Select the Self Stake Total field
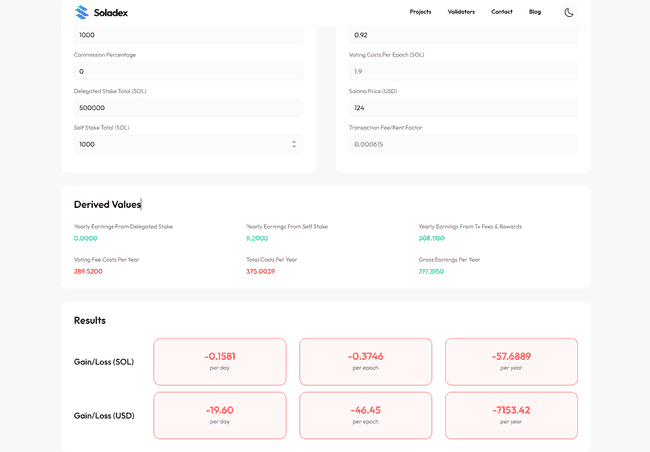Screen dimensions: 650x452 pos(180,144)
